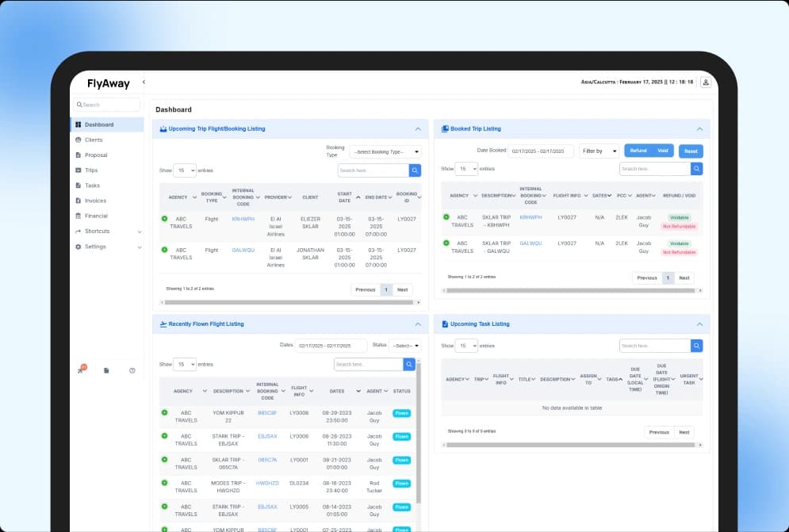Click the Booked Trip table horizontal scrollbar
789x532 pixels.
tap(572, 290)
